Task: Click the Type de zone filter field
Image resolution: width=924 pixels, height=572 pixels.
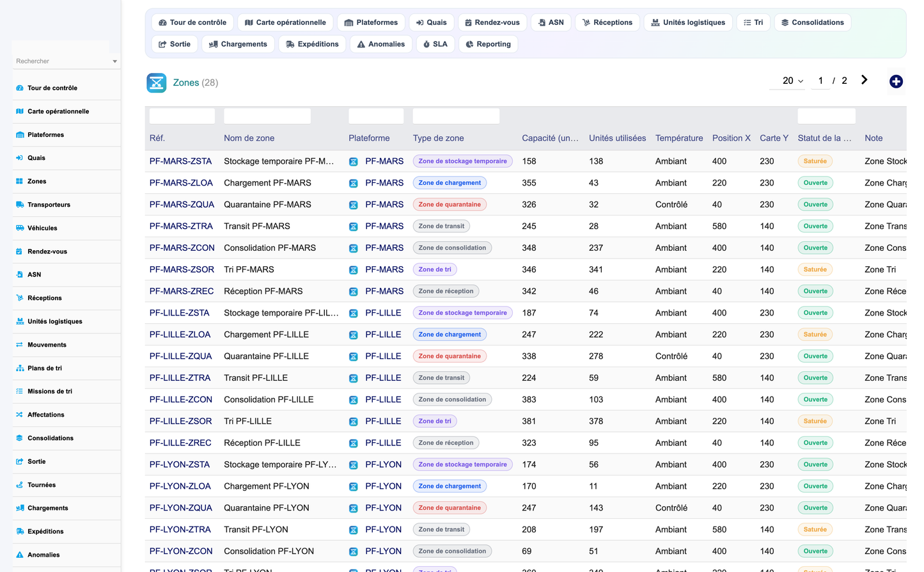Action: click(x=456, y=116)
